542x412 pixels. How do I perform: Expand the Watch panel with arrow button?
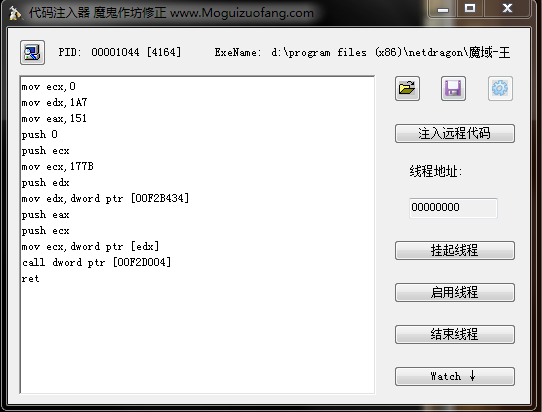pyautogui.click(x=455, y=376)
